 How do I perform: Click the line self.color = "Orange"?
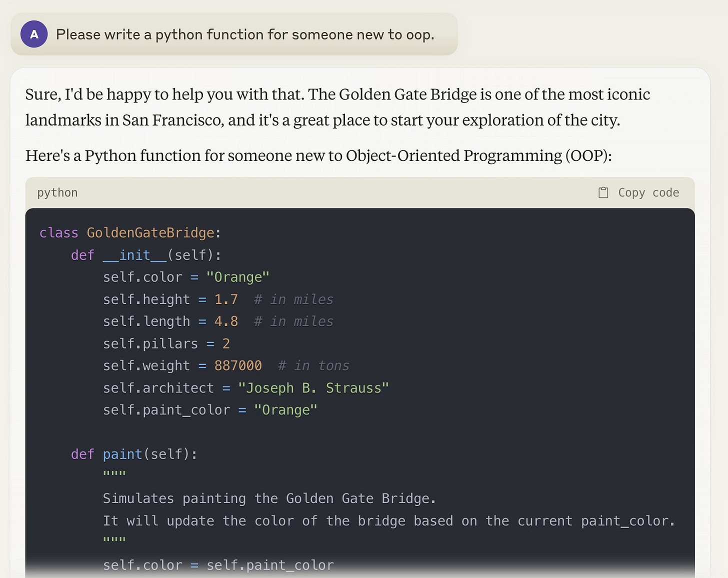pos(186,277)
